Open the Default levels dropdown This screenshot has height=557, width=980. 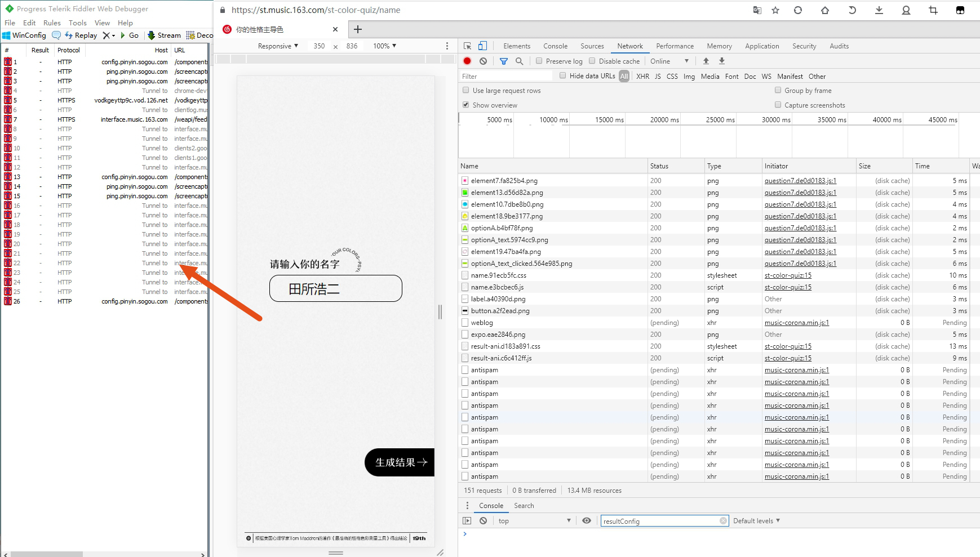click(756, 521)
